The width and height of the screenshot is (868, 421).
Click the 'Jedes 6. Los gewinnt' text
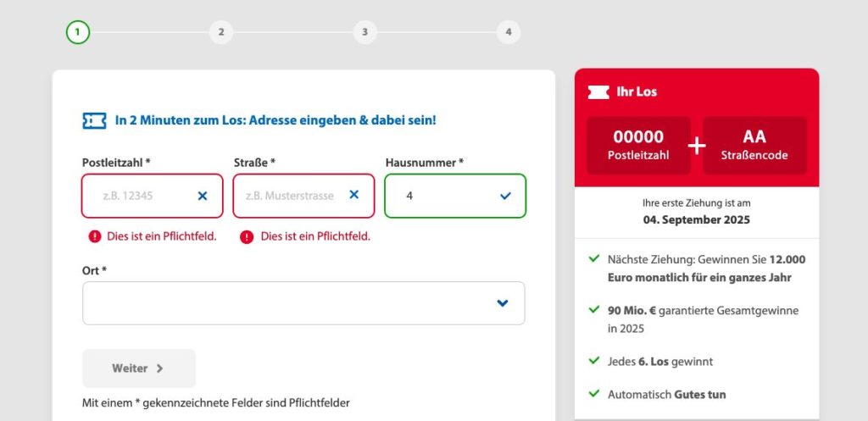pos(660,362)
